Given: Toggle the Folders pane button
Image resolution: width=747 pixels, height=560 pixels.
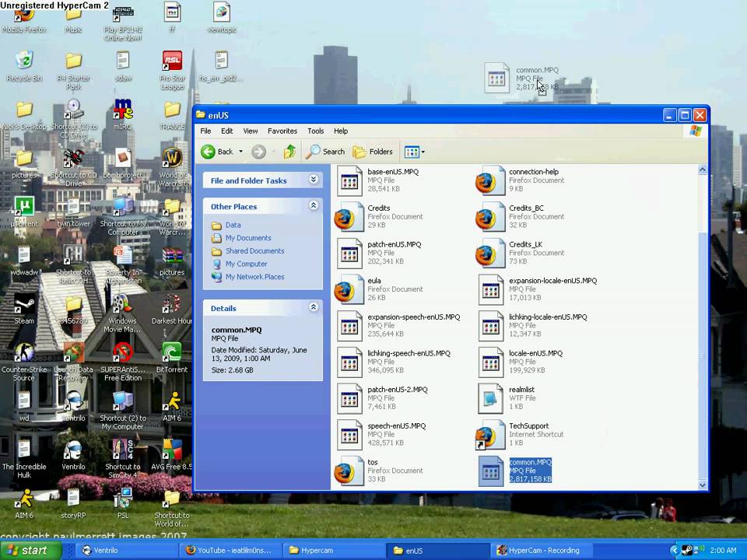Looking at the screenshot, I should (373, 152).
